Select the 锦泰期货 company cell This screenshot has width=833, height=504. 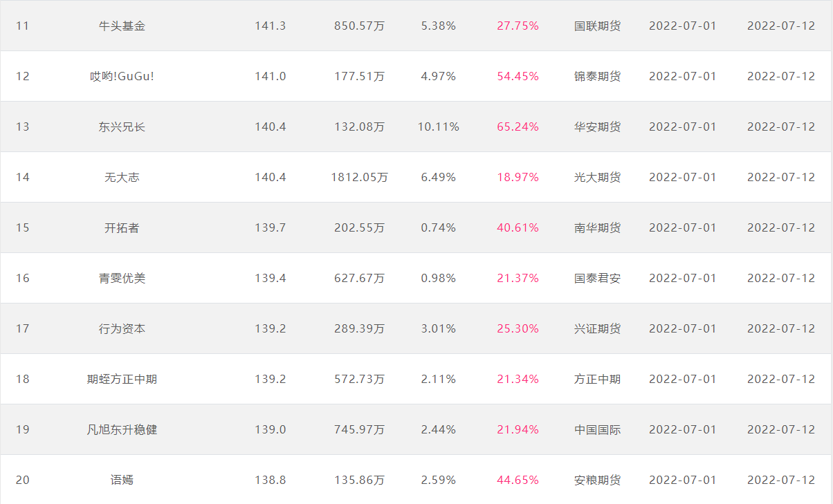597,76
